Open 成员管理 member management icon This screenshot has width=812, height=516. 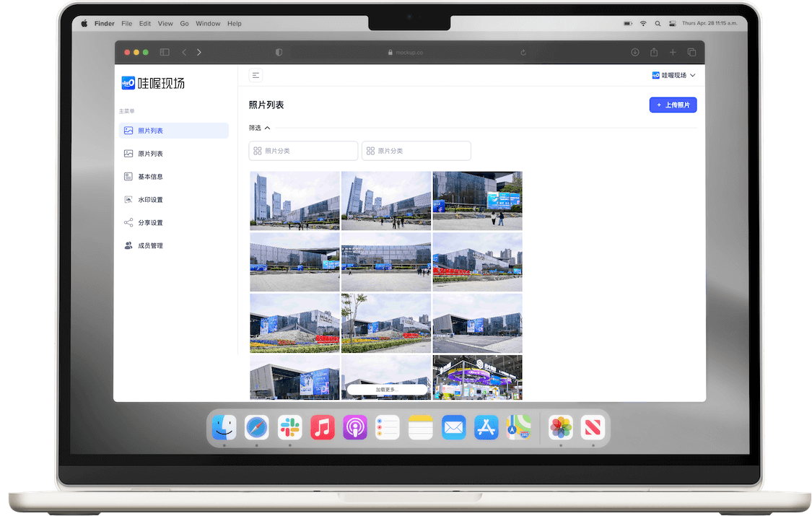pyautogui.click(x=128, y=246)
